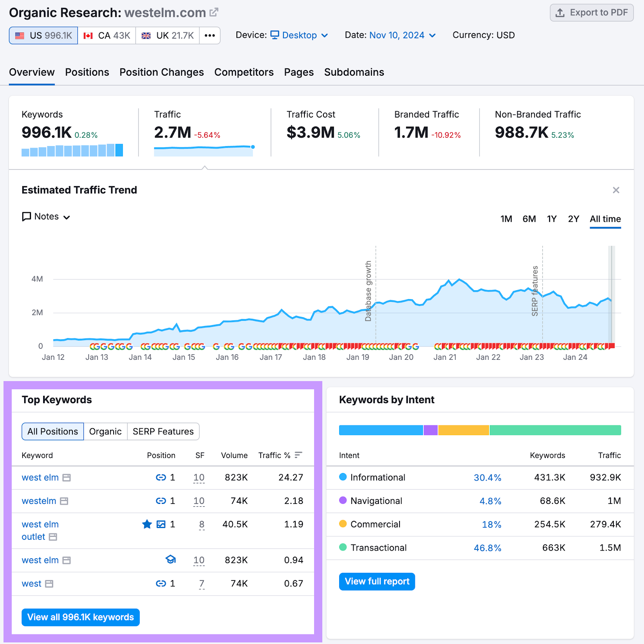
Task: Go to the Competitors tab
Action: (x=244, y=72)
